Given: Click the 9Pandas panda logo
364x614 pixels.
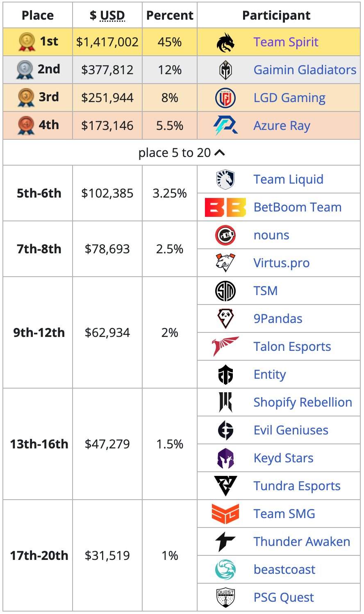Looking at the screenshot, I should (x=225, y=319).
